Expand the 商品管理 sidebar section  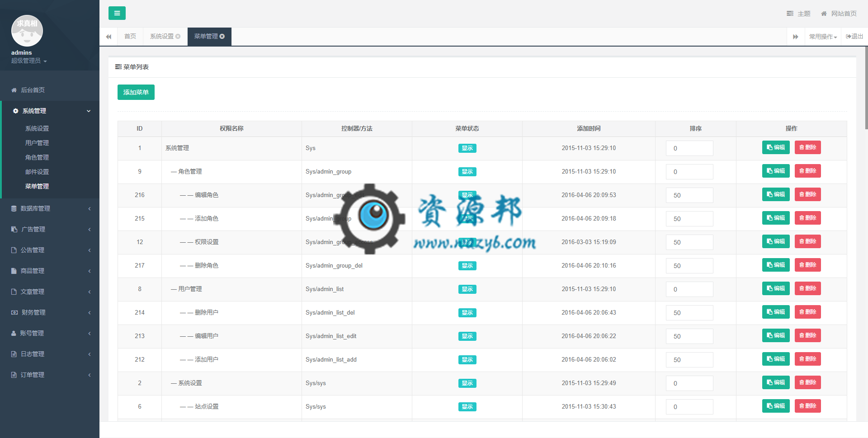pyautogui.click(x=50, y=271)
